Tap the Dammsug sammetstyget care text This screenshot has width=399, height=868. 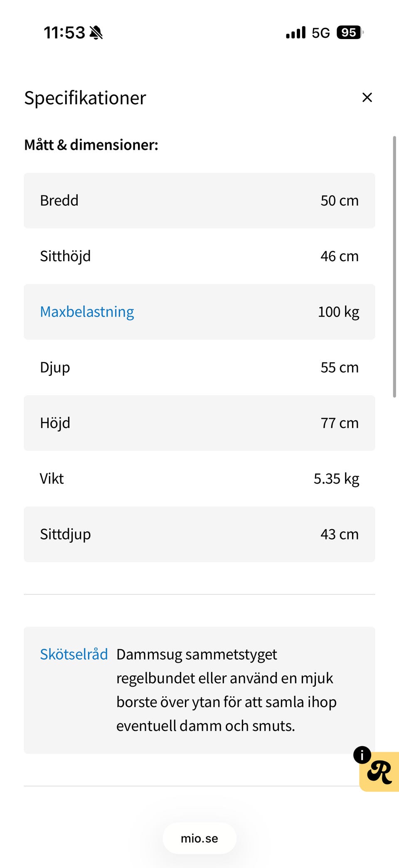click(226, 690)
